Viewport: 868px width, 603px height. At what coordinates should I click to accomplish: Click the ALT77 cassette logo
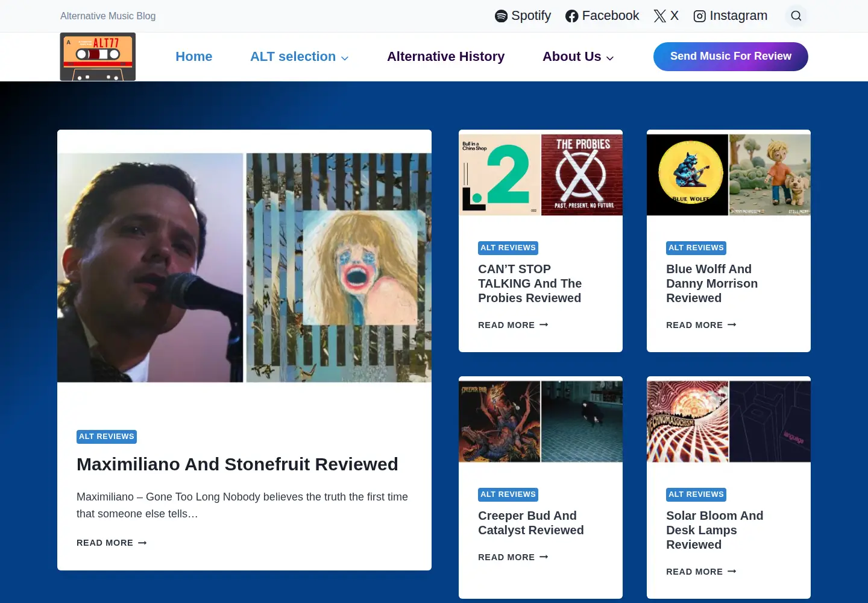point(98,57)
